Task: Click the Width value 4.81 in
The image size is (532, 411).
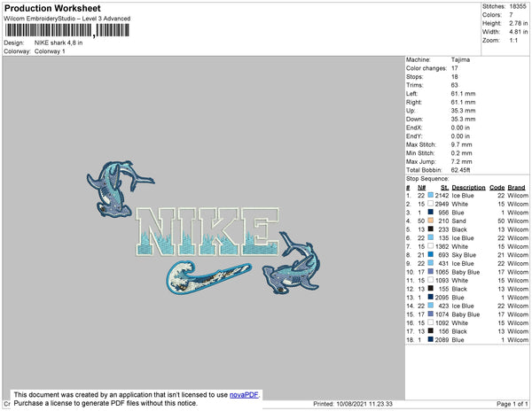Action: pyautogui.click(x=518, y=32)
